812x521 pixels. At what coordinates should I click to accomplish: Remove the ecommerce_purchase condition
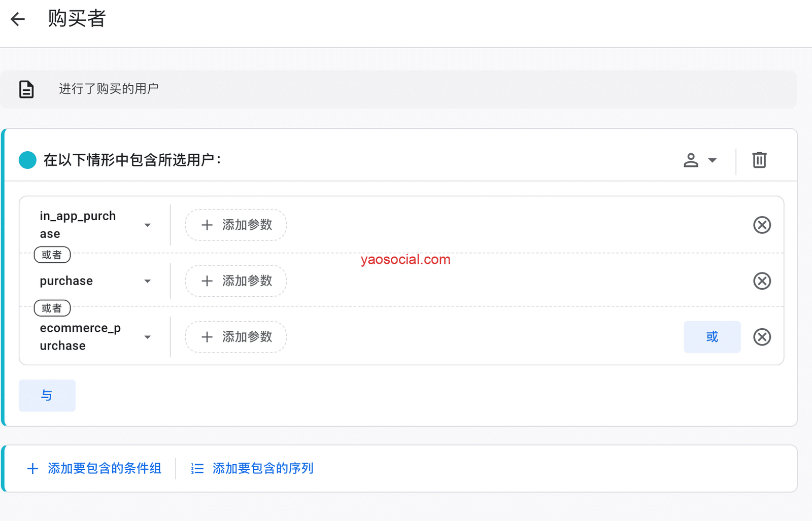tap(761, 337)
